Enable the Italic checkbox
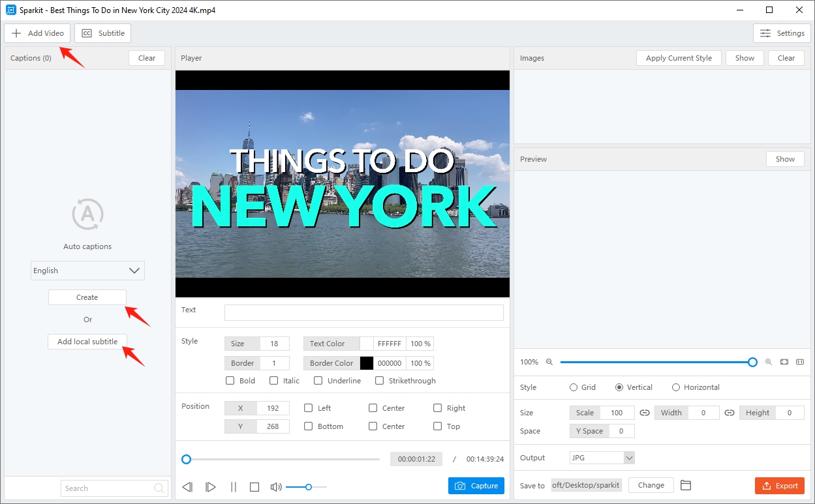 pyautogui.click(x=274, y=381)
